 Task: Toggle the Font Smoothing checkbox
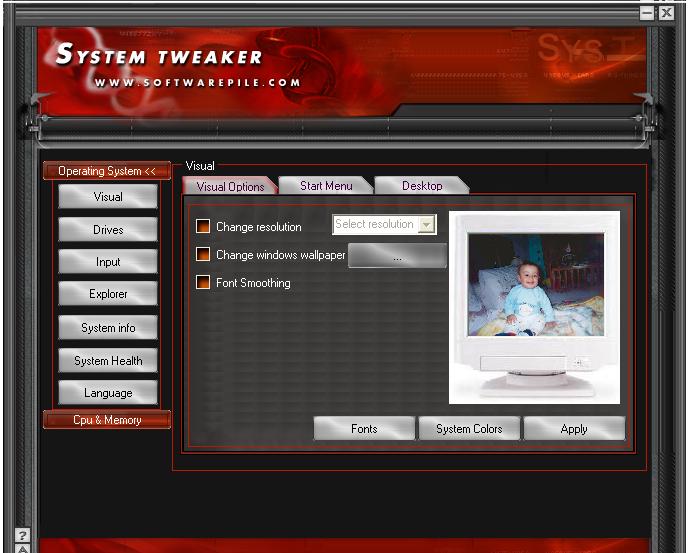click(203, 282)
